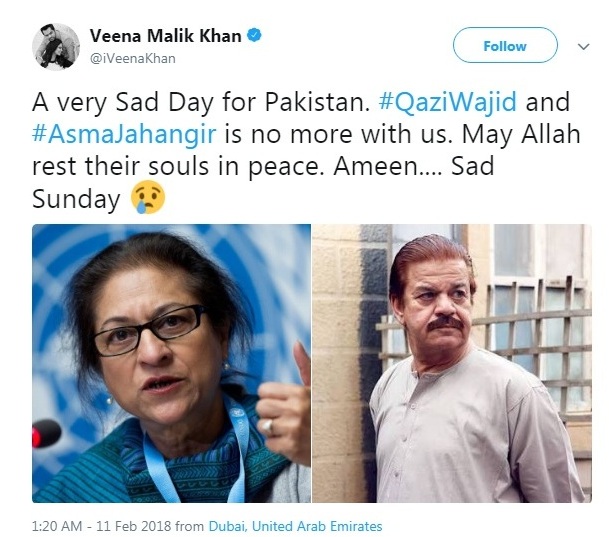Click the blue verified badge
609x537 pixels.
coord(256,36)
